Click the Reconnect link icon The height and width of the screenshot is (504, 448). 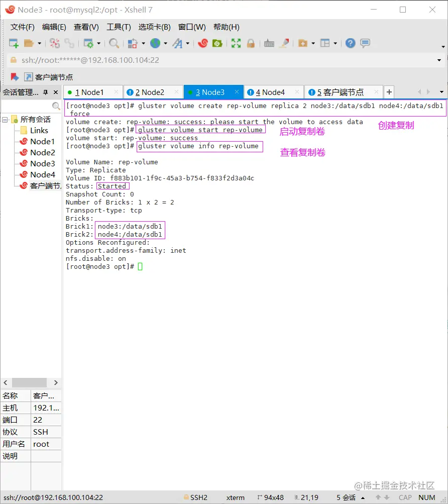click(x=69, y=43)
